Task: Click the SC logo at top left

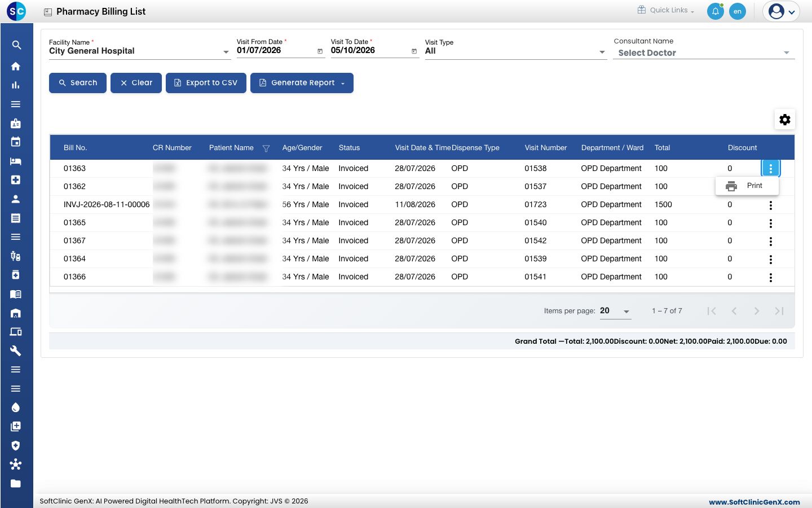Action: point(16,11)
